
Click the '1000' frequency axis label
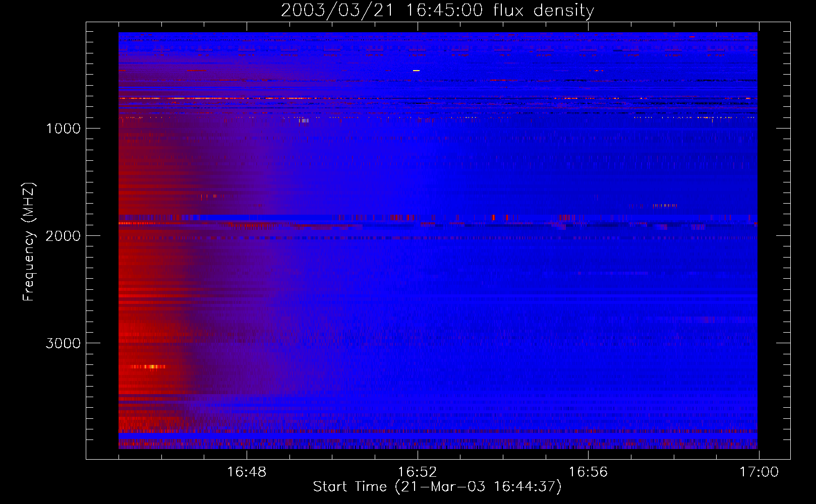[63, 129]
